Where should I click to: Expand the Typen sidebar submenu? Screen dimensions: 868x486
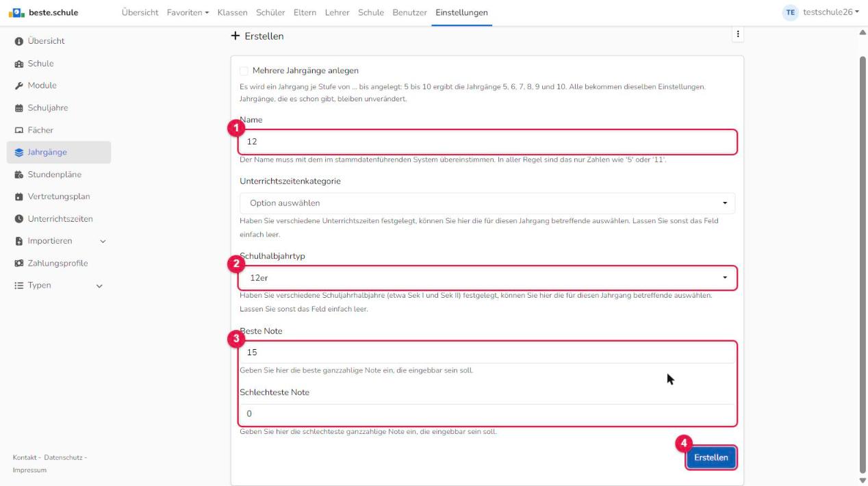coord(100,286)
